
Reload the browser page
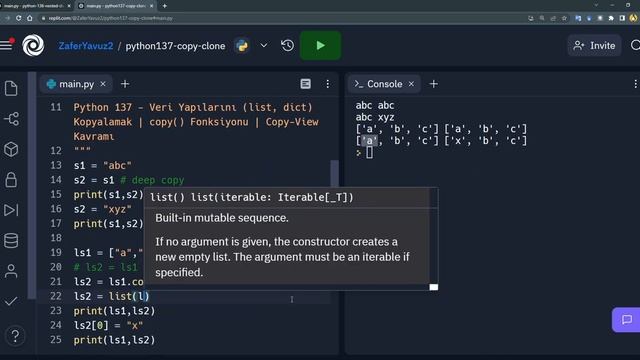pos(18,18)
